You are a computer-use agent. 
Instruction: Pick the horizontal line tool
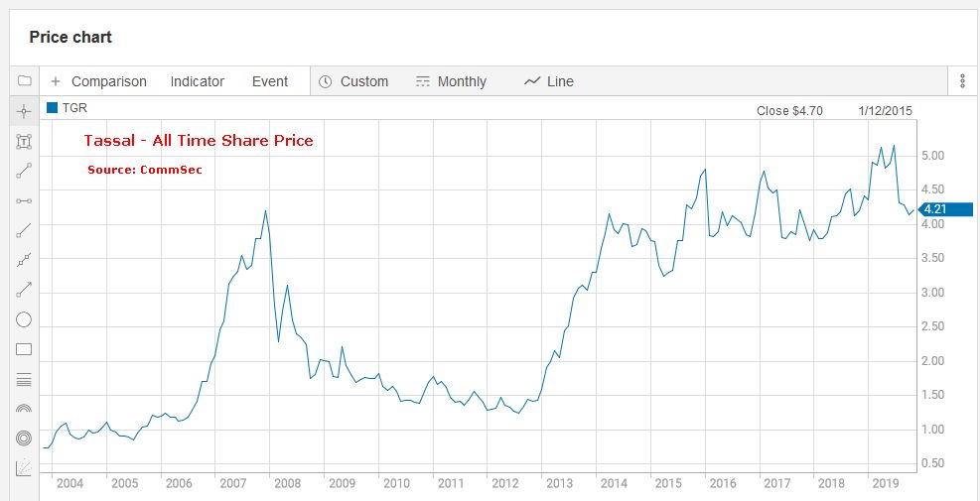(25, 200)
